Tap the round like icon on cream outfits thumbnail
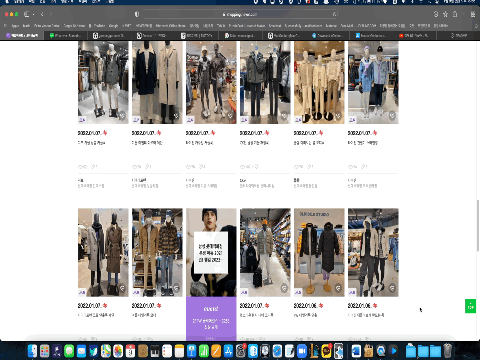Viewport: 480px width, 360px height. pos(338,116)
